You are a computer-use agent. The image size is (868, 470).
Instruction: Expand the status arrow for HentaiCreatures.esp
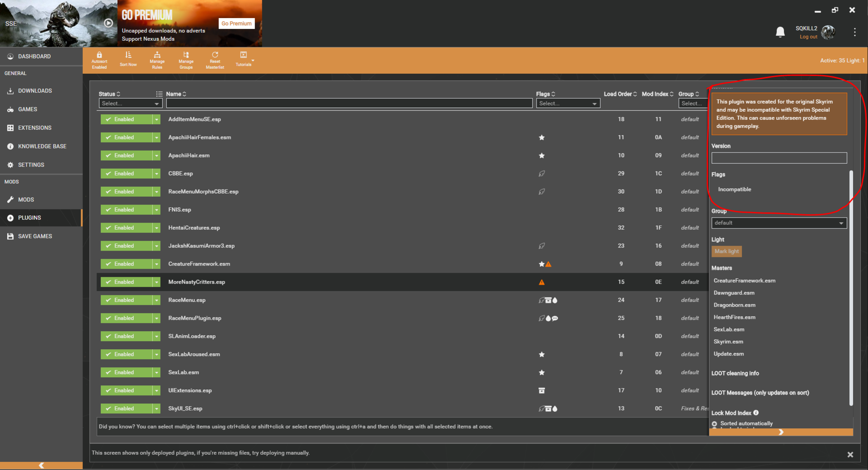point(156,228)
